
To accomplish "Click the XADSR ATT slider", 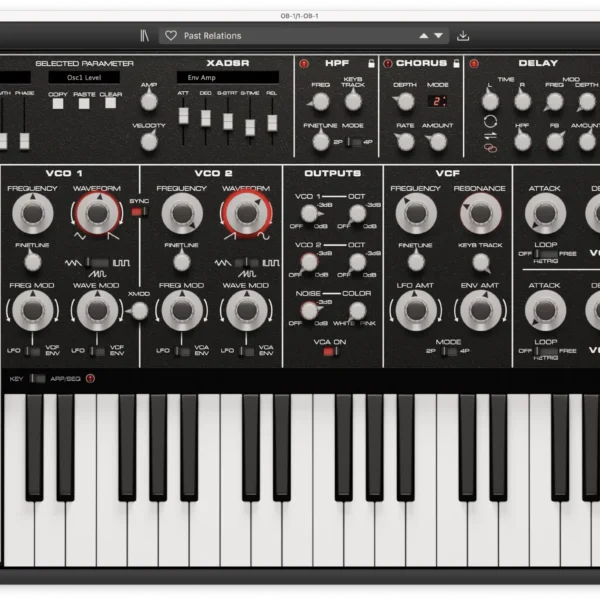I will (x=183, y=116).
